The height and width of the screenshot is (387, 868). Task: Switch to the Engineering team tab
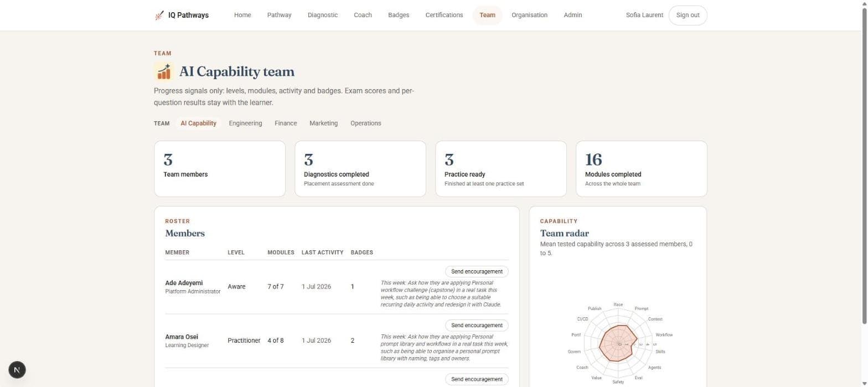click(x=245, y=123)
